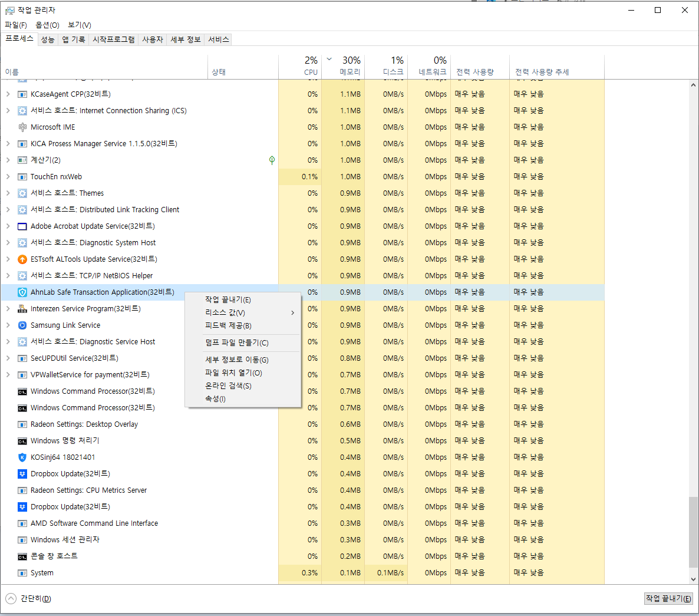This screenshot has height=616, width=699.
Task: Switch to the 성능 tab
Action: pos(48,39)
